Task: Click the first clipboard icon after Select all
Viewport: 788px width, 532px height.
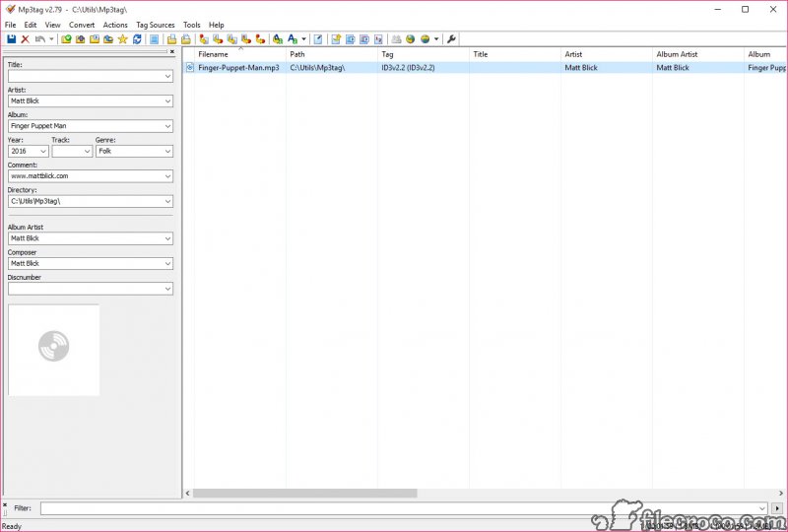Action: click(x=171, y=38)
